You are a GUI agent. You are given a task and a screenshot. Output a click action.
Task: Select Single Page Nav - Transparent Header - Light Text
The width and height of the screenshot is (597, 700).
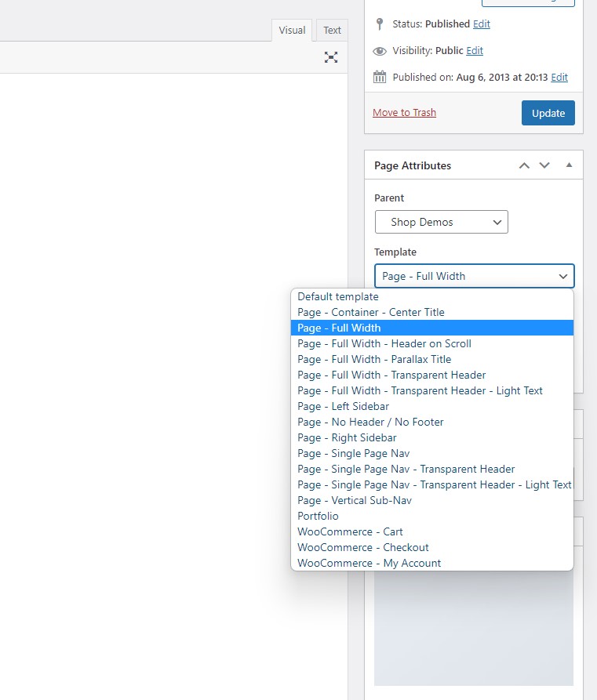(432, 484)
